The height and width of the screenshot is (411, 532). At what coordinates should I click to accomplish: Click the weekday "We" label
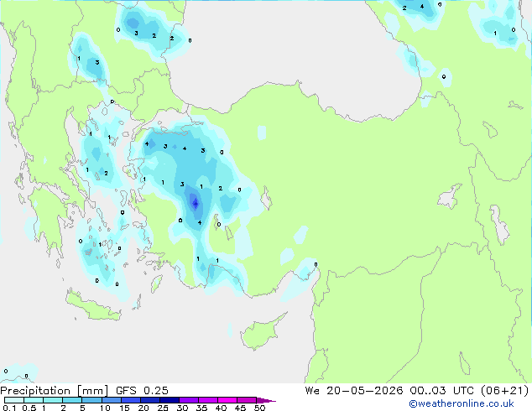312,391
